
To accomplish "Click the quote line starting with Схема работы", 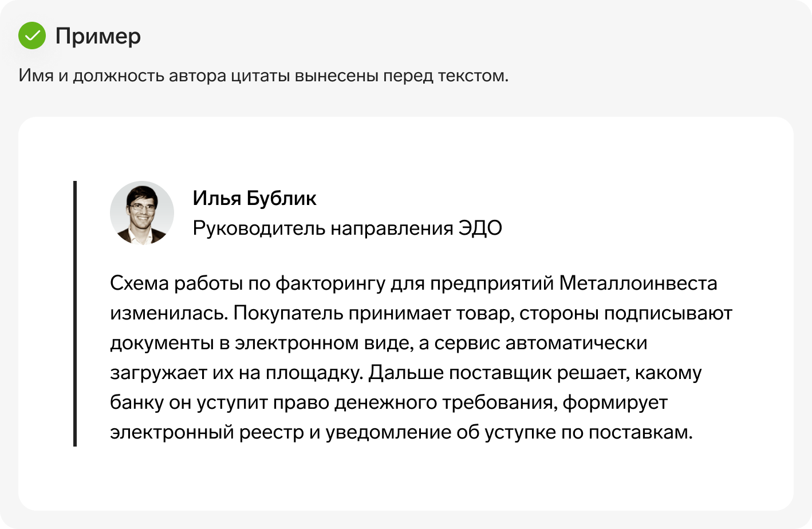I will 413,283.
